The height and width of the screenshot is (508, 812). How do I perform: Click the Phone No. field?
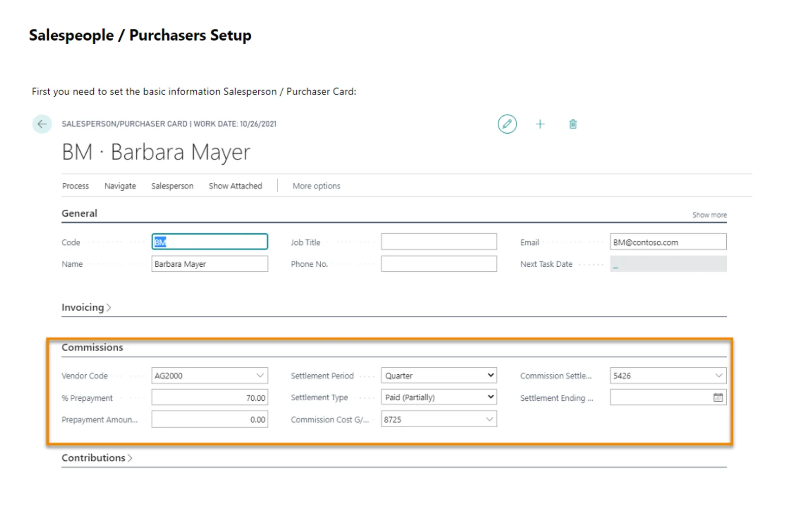(x=439, y=264)
